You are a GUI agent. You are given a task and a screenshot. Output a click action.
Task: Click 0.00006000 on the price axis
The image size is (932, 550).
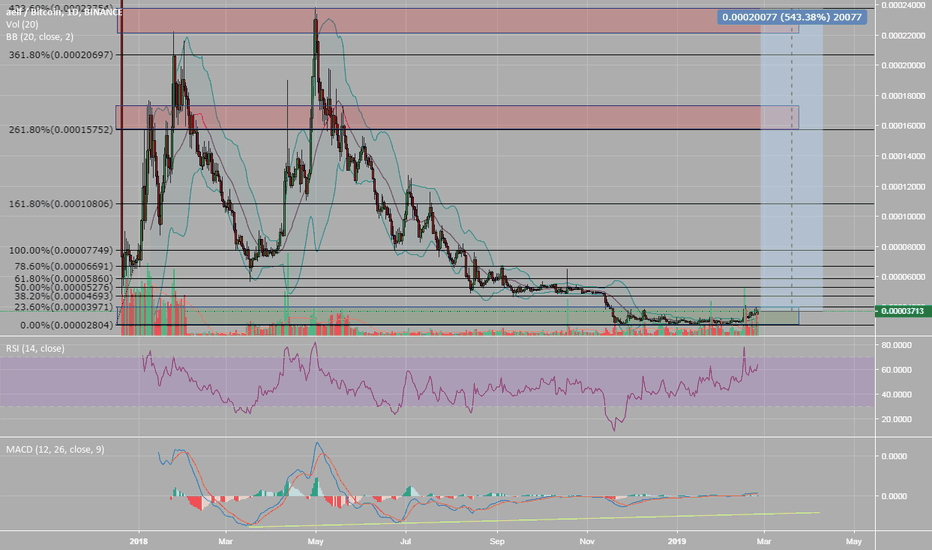pos(903,277)
